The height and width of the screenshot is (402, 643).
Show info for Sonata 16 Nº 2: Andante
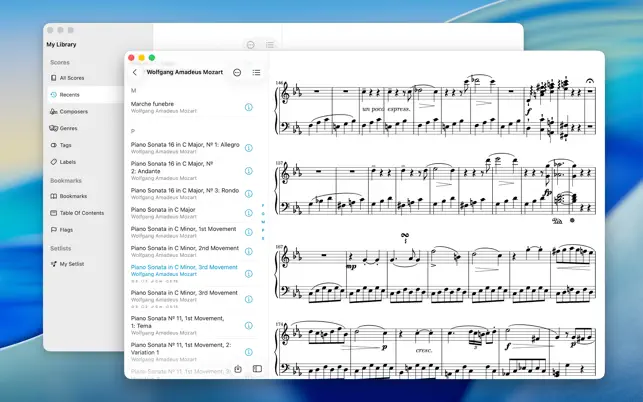click(249, 171)
